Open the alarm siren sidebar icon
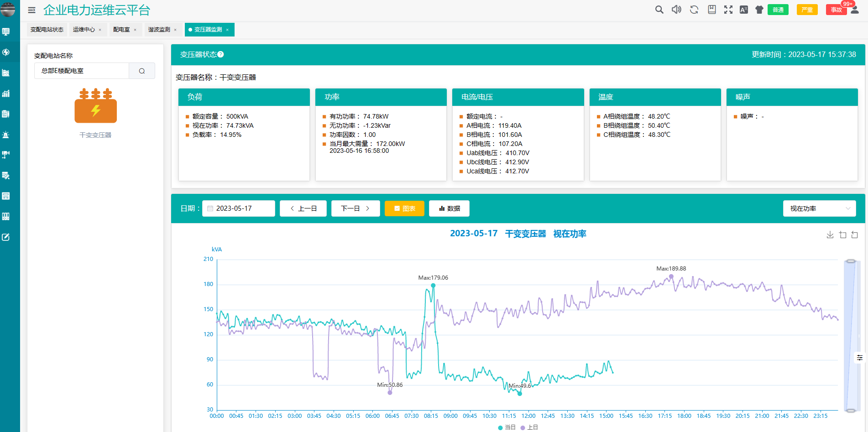Viewport: 868px width, 432px height. coord(6,135)
